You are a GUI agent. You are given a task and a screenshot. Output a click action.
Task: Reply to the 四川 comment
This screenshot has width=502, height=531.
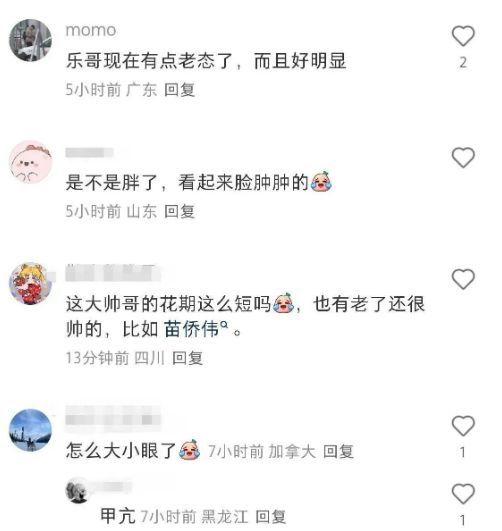click(x=187, y=358)
